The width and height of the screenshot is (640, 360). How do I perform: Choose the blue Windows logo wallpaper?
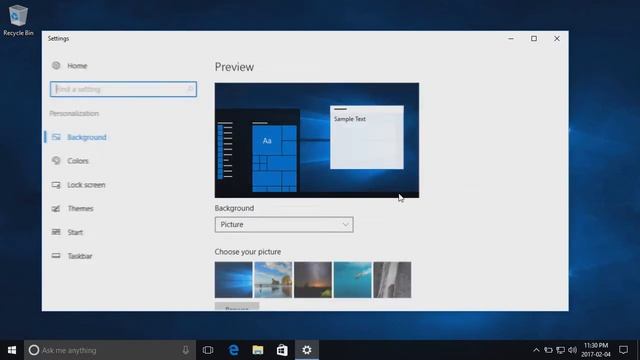pos(233,280)
